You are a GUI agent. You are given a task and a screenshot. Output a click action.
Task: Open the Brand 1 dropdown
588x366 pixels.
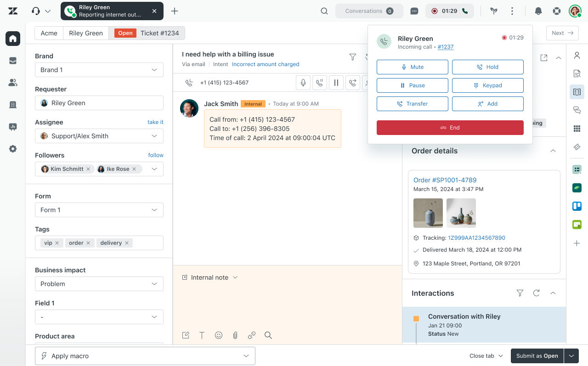tap(99, 69)
